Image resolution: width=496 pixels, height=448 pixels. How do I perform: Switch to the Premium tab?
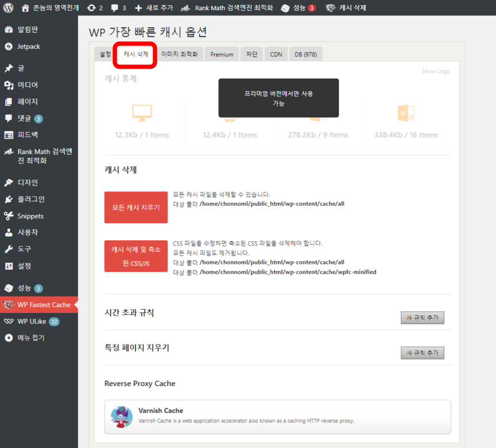click(x=222, y=54)
